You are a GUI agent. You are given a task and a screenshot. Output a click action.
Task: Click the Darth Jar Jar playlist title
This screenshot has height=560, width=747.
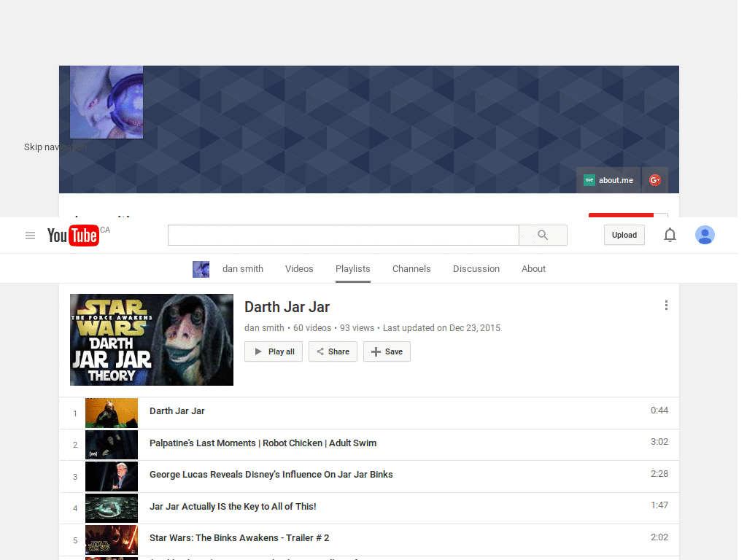coord(287,307)
